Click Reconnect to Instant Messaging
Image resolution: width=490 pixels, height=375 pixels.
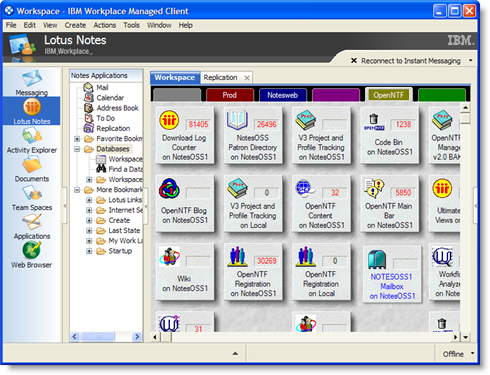point(411,61)
